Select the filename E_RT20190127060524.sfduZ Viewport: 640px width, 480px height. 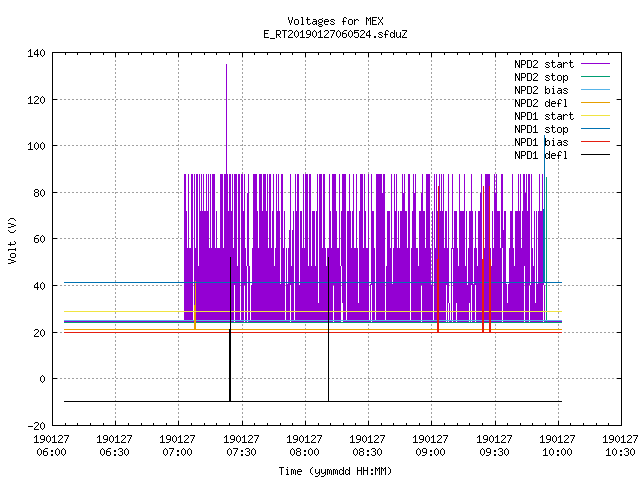tap(335, 34)
